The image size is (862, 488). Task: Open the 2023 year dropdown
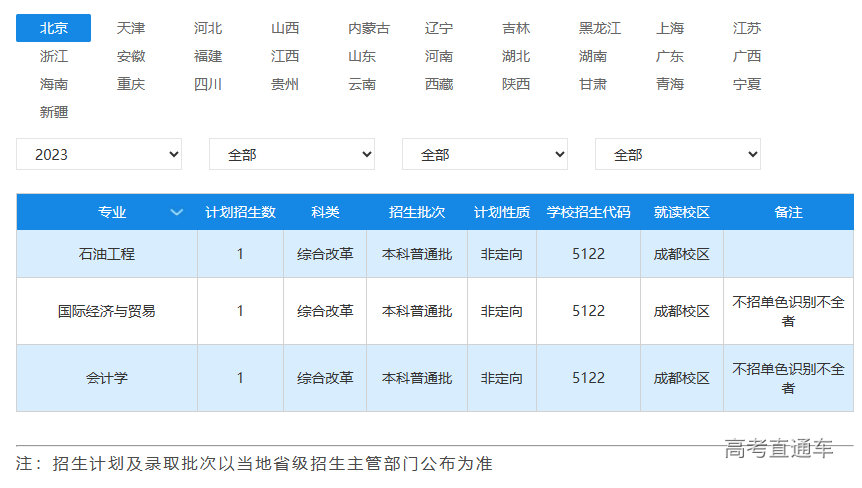[99, 154]
